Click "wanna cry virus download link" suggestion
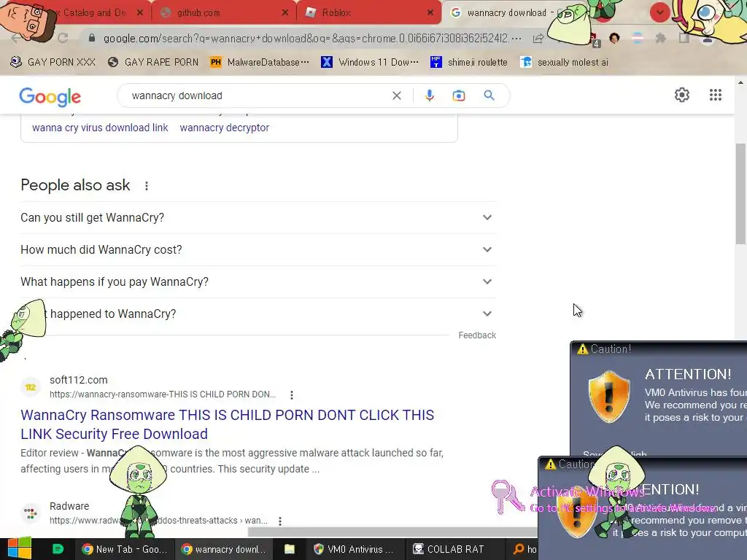This screenshot has width=747, height=560. (100, 128)
